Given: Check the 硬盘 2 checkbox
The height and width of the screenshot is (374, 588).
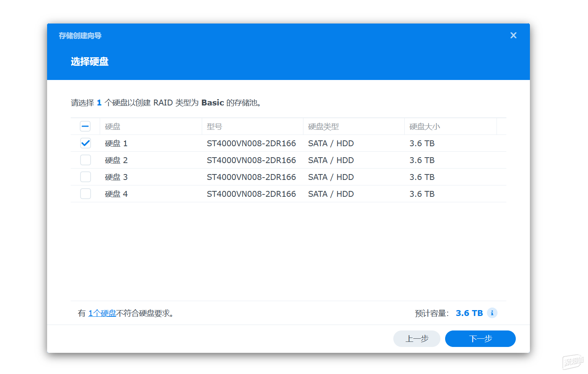Looking at the screenshot, I should pyautogui.click(x=85, y=160).
